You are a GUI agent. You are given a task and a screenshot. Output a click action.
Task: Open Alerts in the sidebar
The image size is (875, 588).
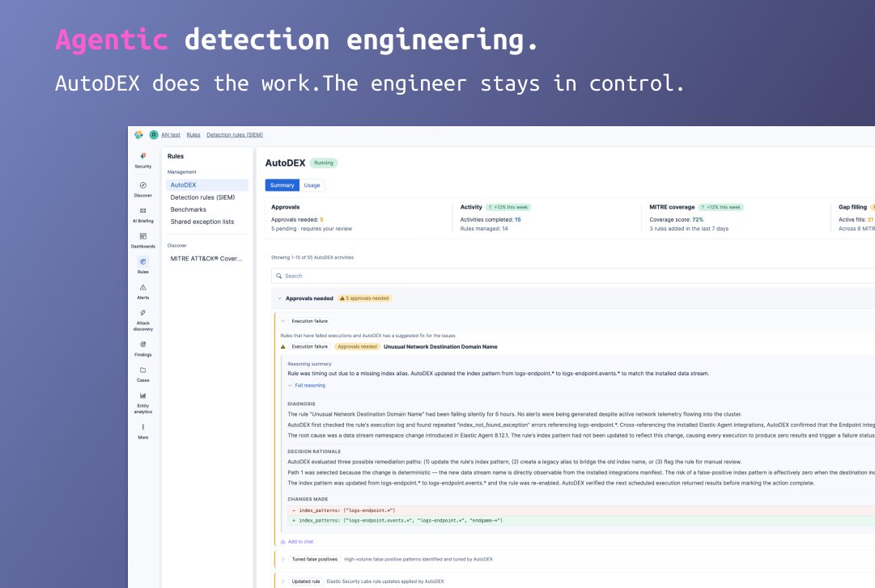[142, 291]
